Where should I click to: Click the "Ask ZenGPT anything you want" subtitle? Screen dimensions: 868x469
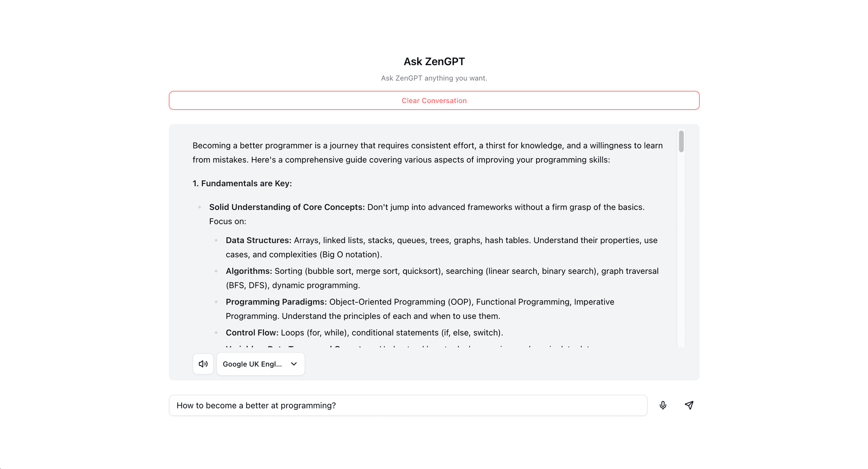click(x=434, y=78)
